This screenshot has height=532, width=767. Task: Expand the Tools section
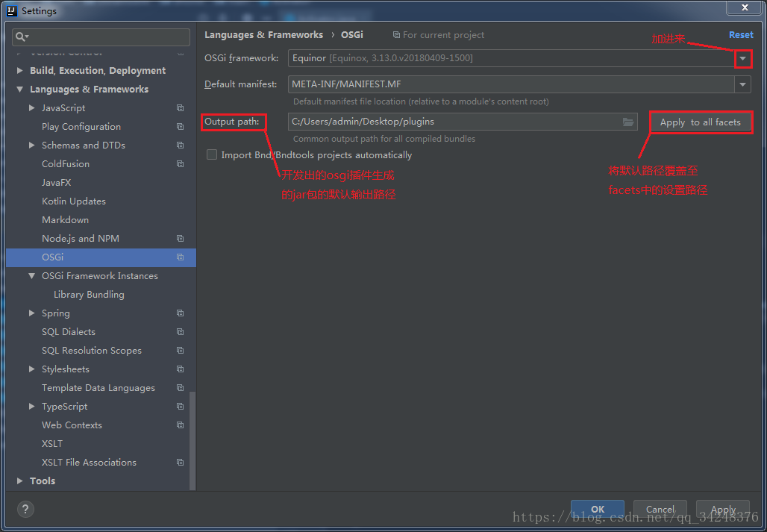[x=20, y=481]
